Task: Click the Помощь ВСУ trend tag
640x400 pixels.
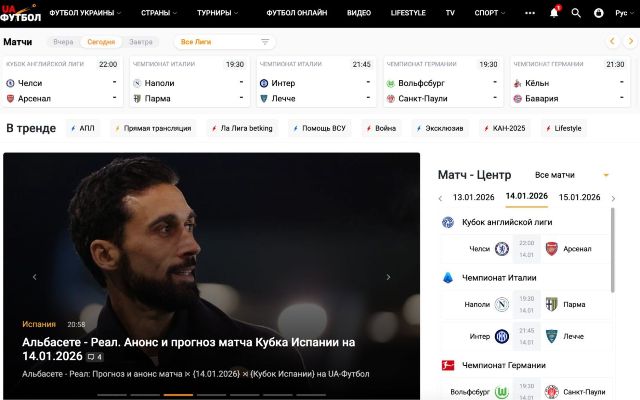Action: [x=320, y=128]
